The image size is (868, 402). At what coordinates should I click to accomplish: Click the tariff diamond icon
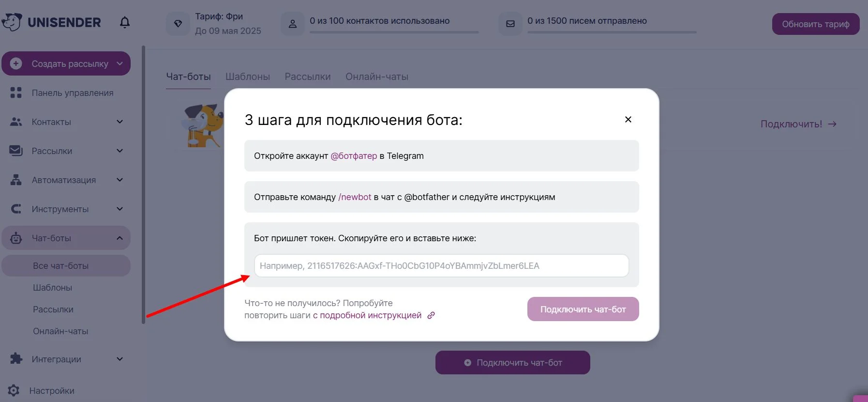tap(178, 24)
